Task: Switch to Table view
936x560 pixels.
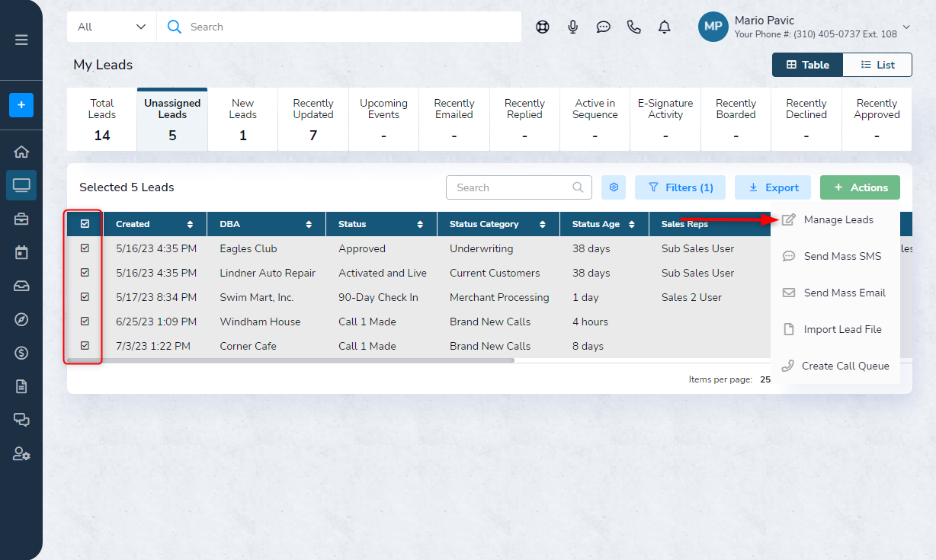Action: click(x=808, y=65)
